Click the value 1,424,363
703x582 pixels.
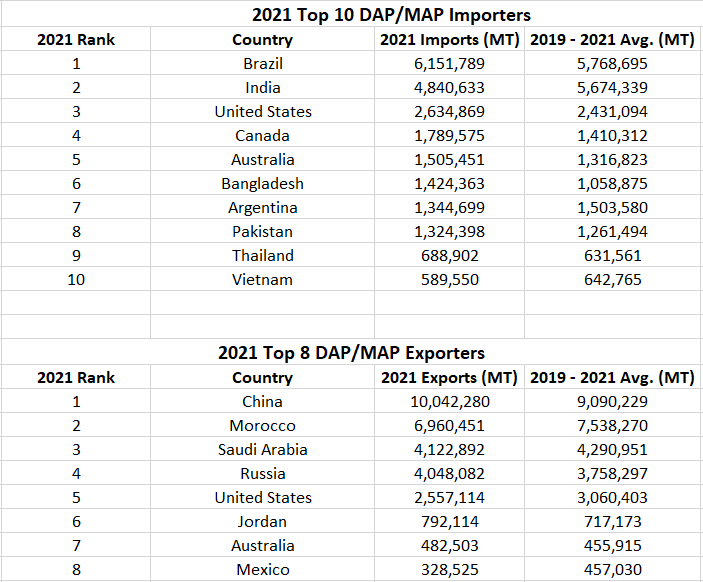tap(450, 183)
